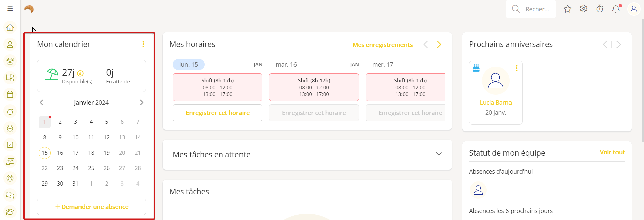Open the hamburger menu
This screenshot has width=644, height=220.
(10, 9)
